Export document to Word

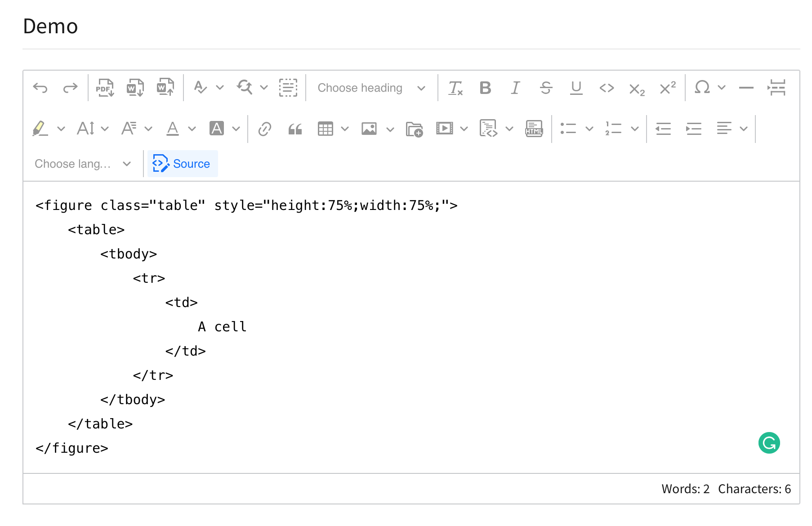135,88
